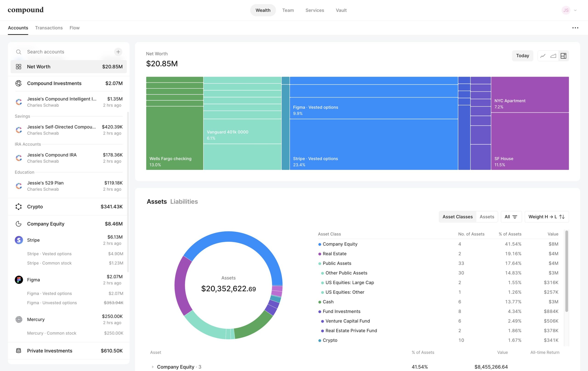Image resolution: width=588 pixels, height=371 pixels.
Task: Click the search magnifier icon
Action: click(x=19, y=52)
